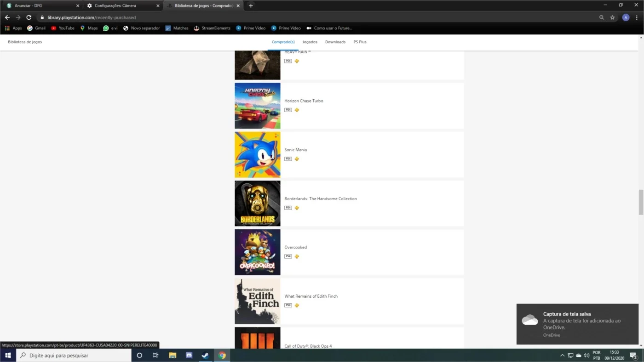Click the PS Plus icon under Sonic Mania
The height and width of the screenshot is (362, 644).
pos(297,159)
